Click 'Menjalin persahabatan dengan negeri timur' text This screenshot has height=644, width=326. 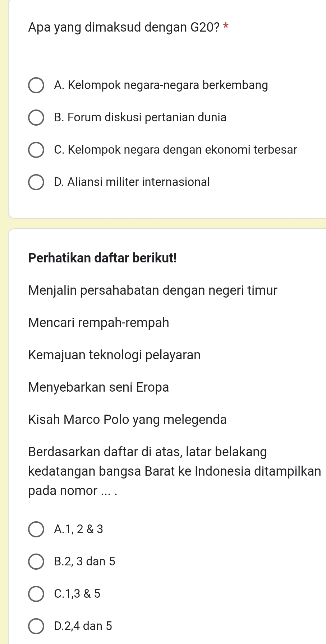click(x=153, y=290)
